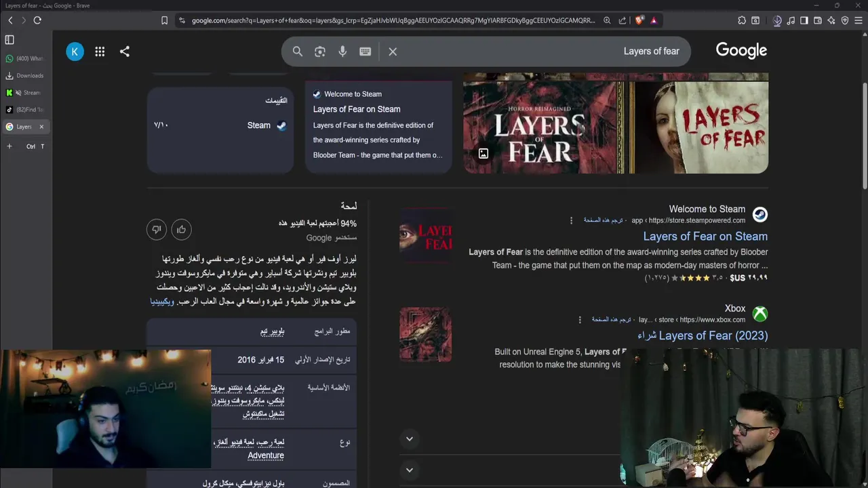868x488 pixels.
Task: Open the on-screen keyboard input tool
Action: (365, 52)
